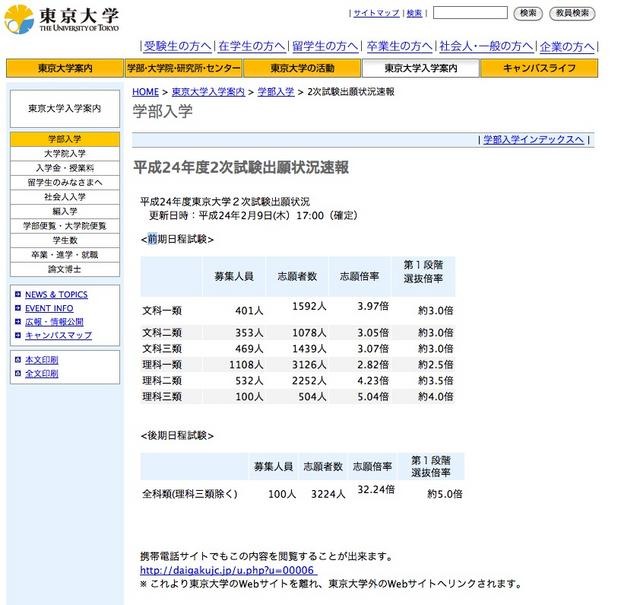Click the 本文印刷 print icon
The height and width of the screenshot is (605, 640).
tap(18, 360)
